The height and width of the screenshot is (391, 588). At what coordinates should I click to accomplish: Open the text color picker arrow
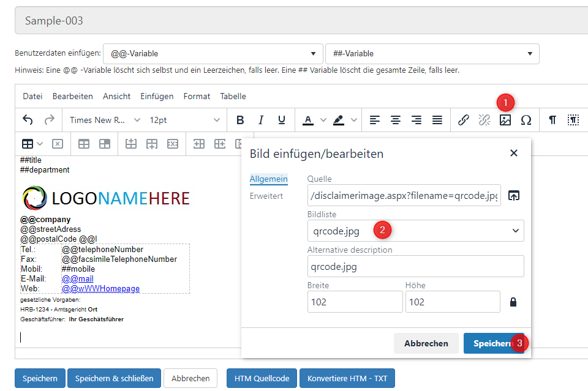[323, 120]
